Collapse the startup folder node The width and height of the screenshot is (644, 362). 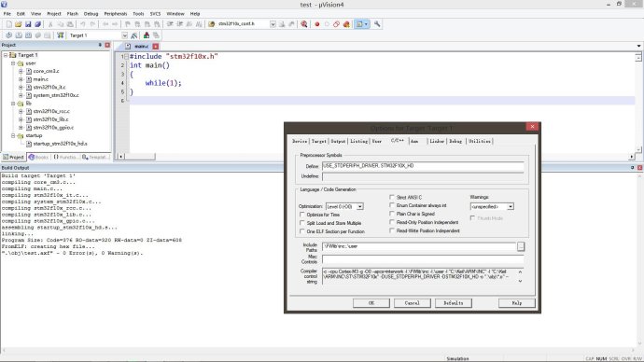(13, 135)
